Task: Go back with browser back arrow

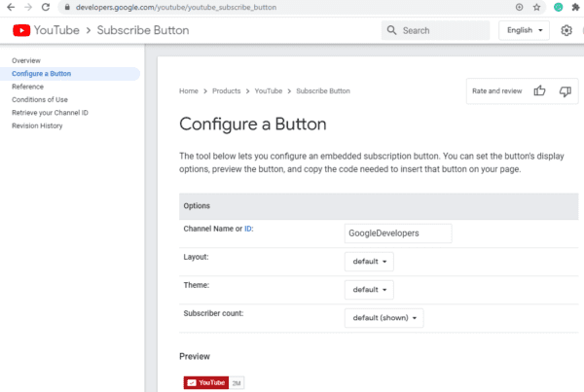Action: point(11,7)
